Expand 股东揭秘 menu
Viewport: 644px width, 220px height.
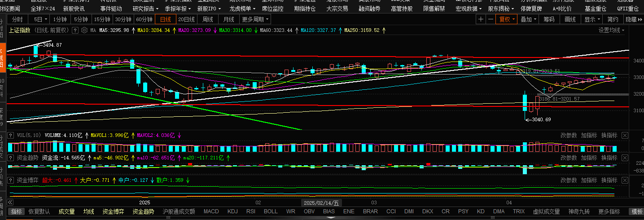(x=501, y=9)
